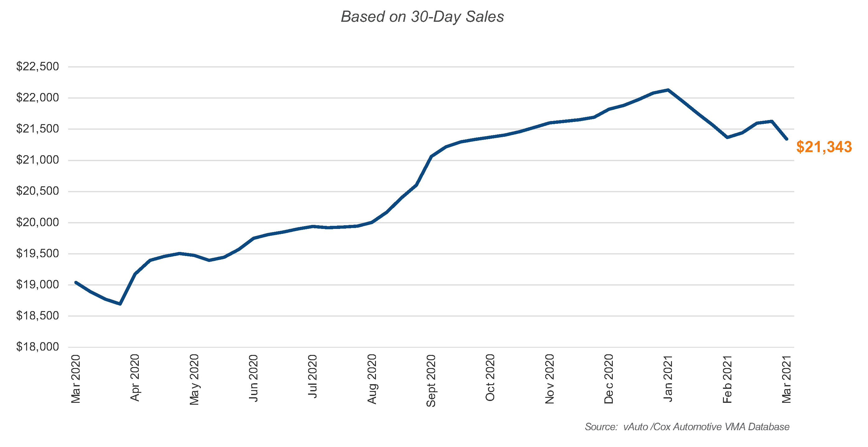Screen dimensions: 868x447
Task: Click the $20,000 y-axis label
Action: click(37, 222)
